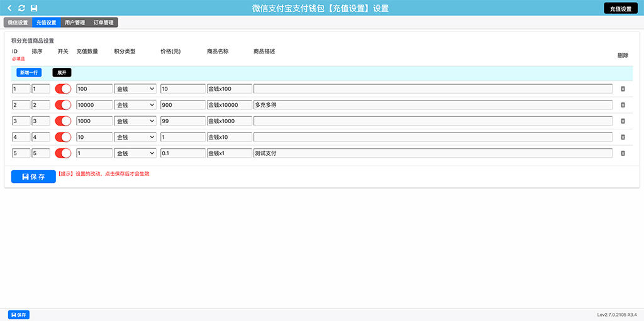Click the floppy disk save icon in header
Image resolution: width=644 pixels, height=321 pixels.
pyautogui.click(x=34, y=8)
